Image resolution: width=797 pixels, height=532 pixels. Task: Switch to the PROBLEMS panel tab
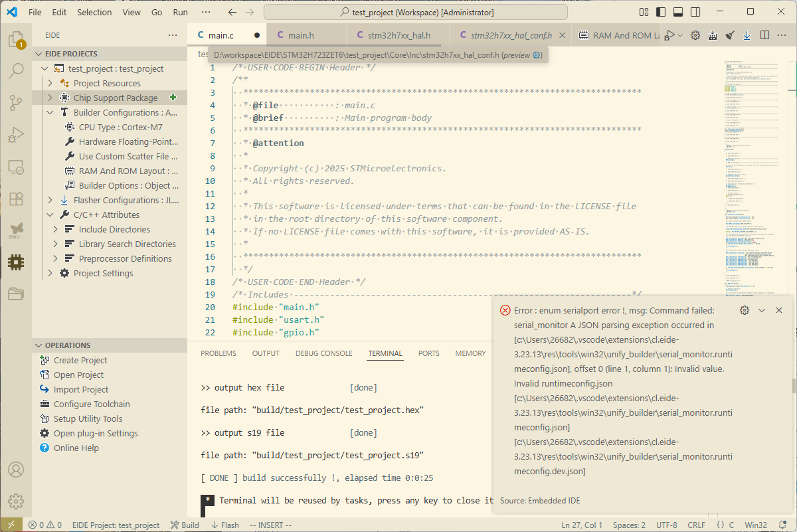point(219,353)
